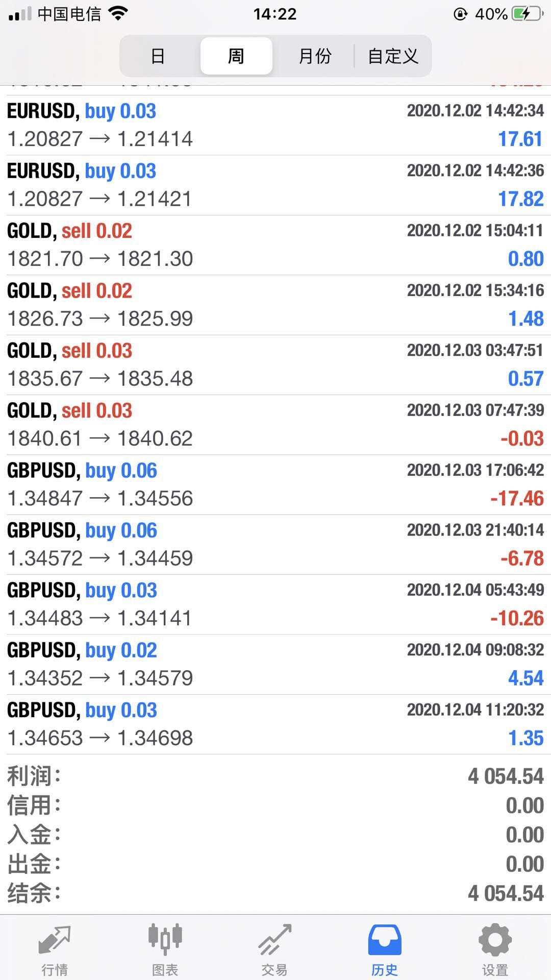Tap GBPUSD buy trade with -10.26 loss

click(x=275, y=604)
